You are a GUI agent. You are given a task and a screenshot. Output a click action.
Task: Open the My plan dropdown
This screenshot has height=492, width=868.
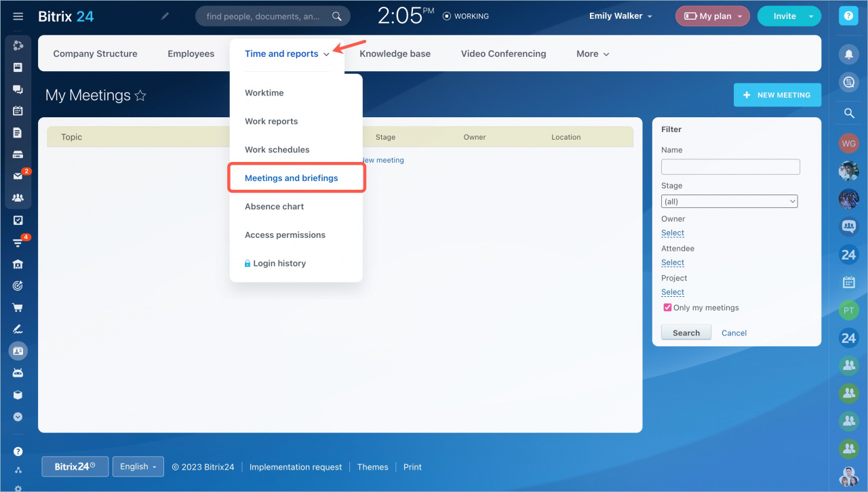point(713,16)
